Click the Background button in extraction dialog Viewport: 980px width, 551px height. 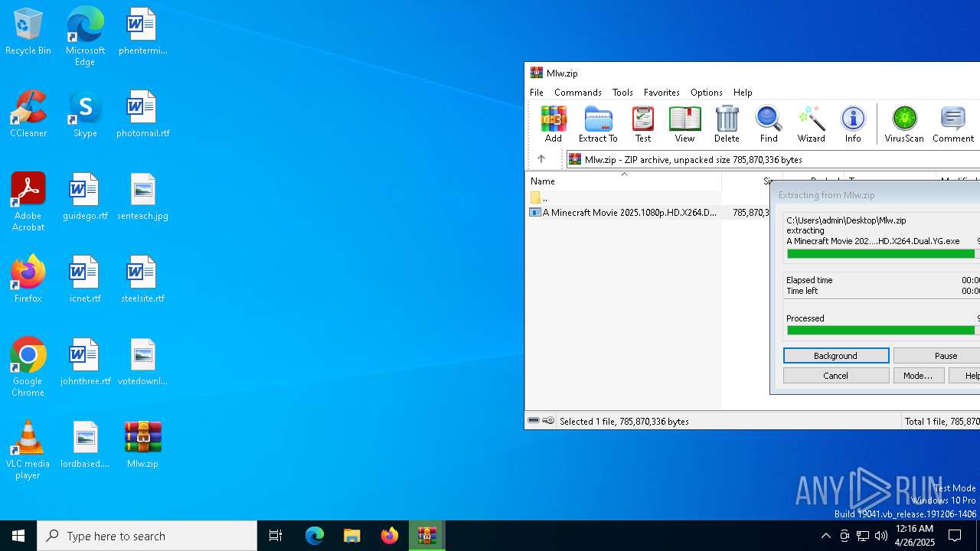tap(836, 356)
